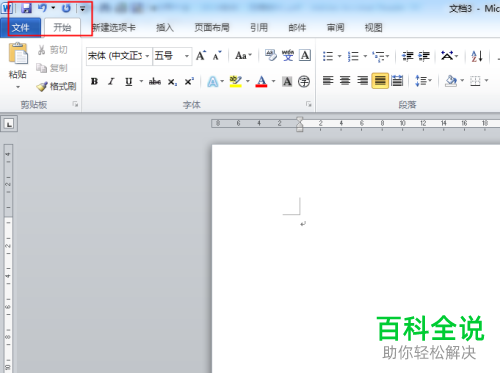The image size is (500, 373).
Task: Click the 格式刷 (Format Painter) button
Action: [56, 86]
